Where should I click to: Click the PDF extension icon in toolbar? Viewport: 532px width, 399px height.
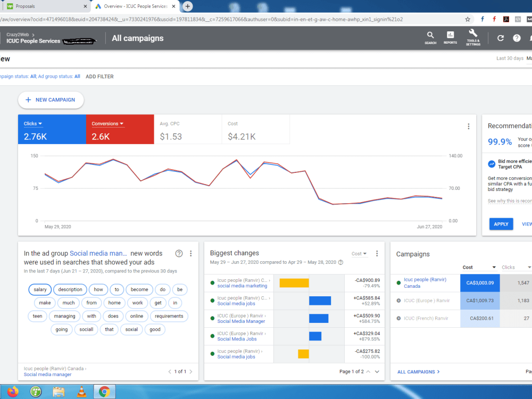(x=506, y=19)
